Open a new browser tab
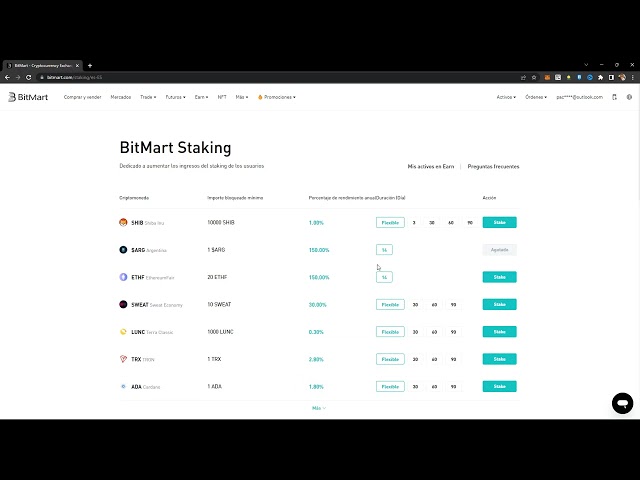This screenshot has height=480, width=640. pyautogui.click(x=90, y=65)
